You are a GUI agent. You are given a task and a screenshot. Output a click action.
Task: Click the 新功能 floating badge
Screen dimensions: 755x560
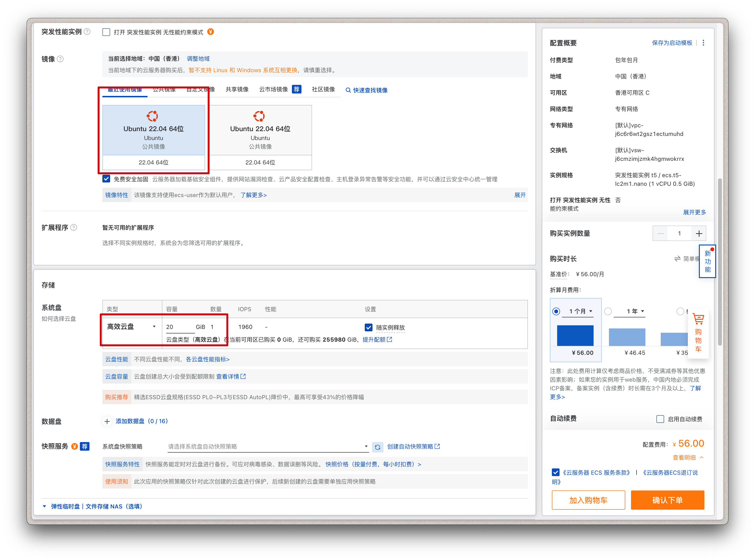[x=707, y=261]
